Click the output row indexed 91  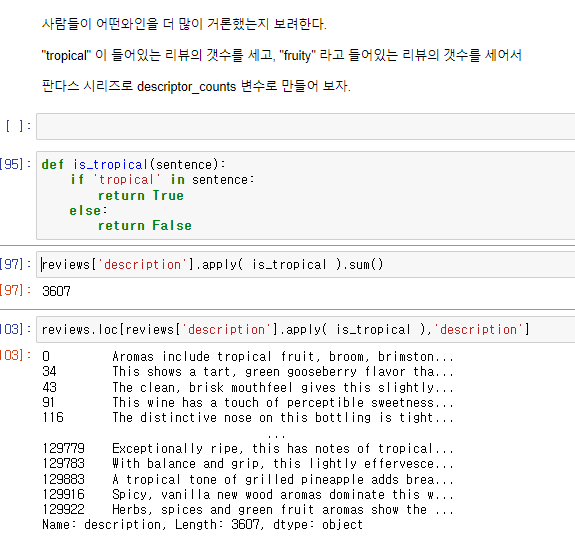[248, 402]
